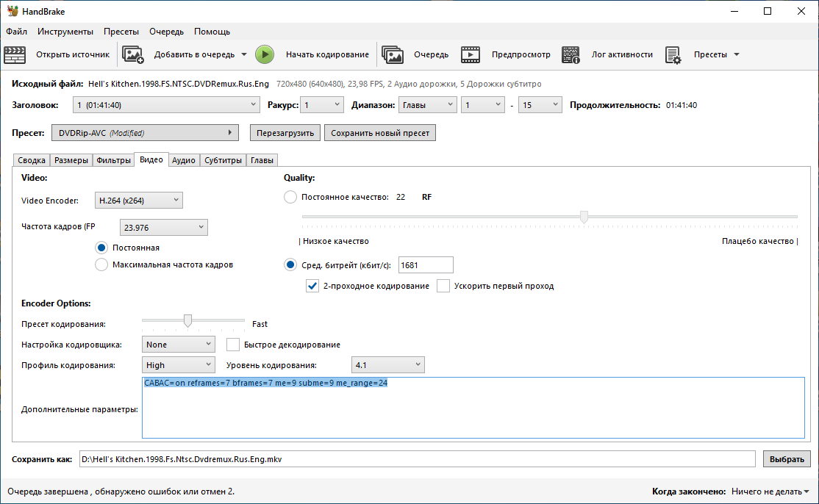
Task: Select the Постоянное качество radio button
Action: pyautogui.click(x=290, y=197)
